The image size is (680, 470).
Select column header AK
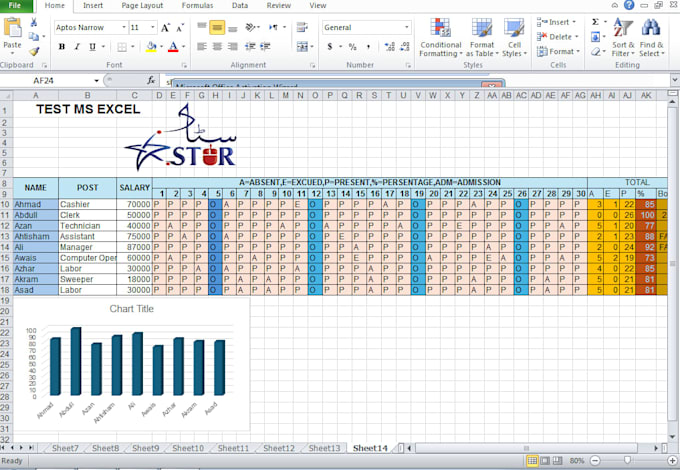646,95
